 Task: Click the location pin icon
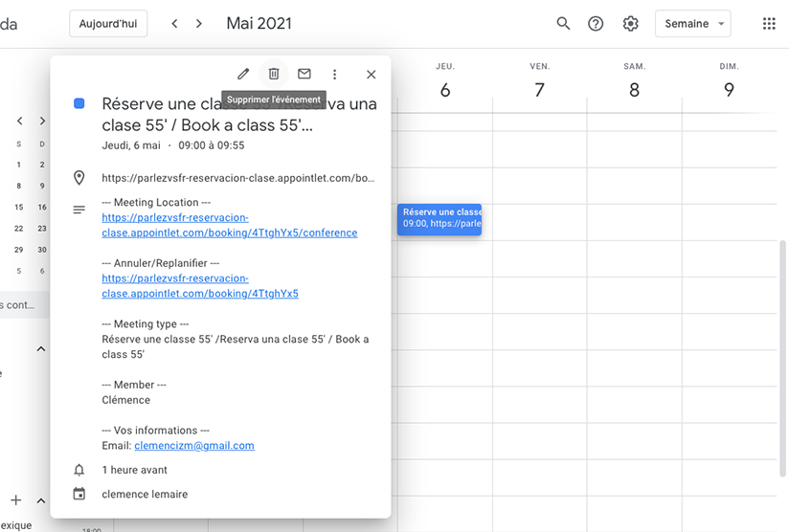[79, 178]
